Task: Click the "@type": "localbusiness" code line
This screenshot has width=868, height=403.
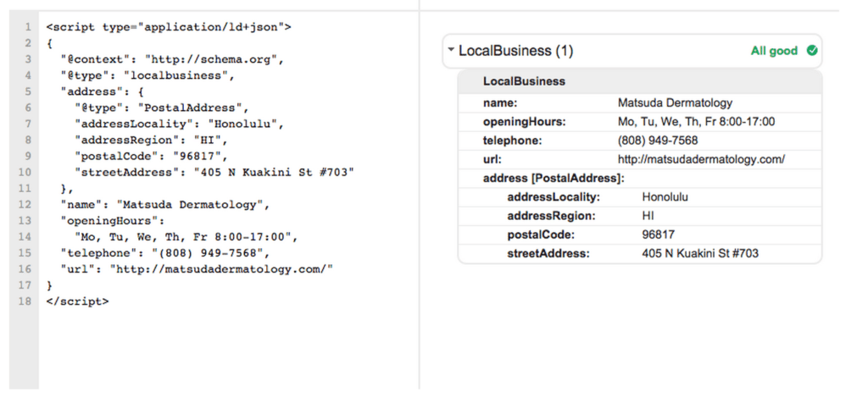Action: [x=147, y=75]
